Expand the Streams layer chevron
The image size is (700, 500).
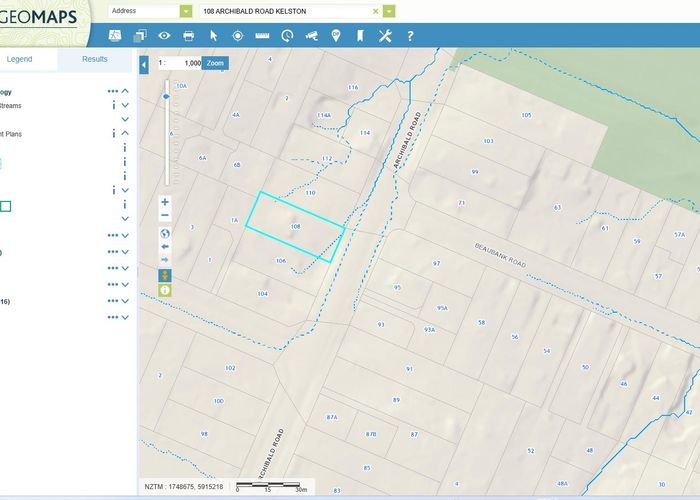click(x=125, y=104)
